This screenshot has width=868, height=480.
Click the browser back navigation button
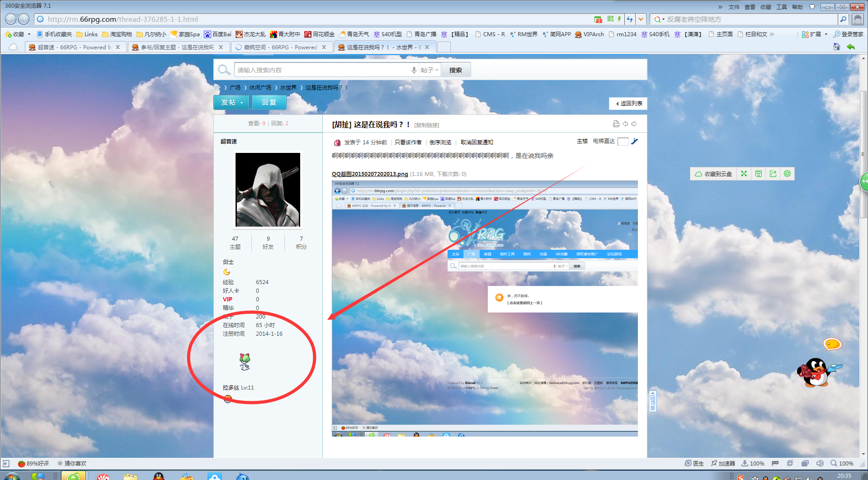click(x=11, y=19)
